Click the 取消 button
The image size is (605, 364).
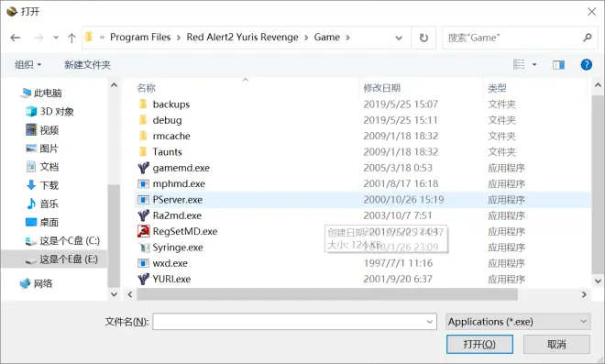coord(556,344)
